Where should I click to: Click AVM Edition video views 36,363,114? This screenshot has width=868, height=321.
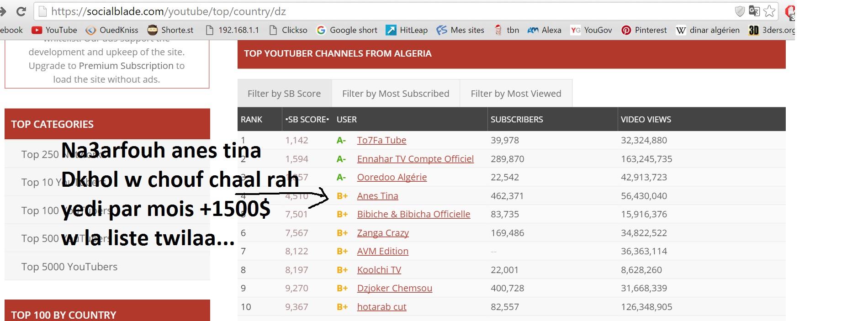coord(644,251)
